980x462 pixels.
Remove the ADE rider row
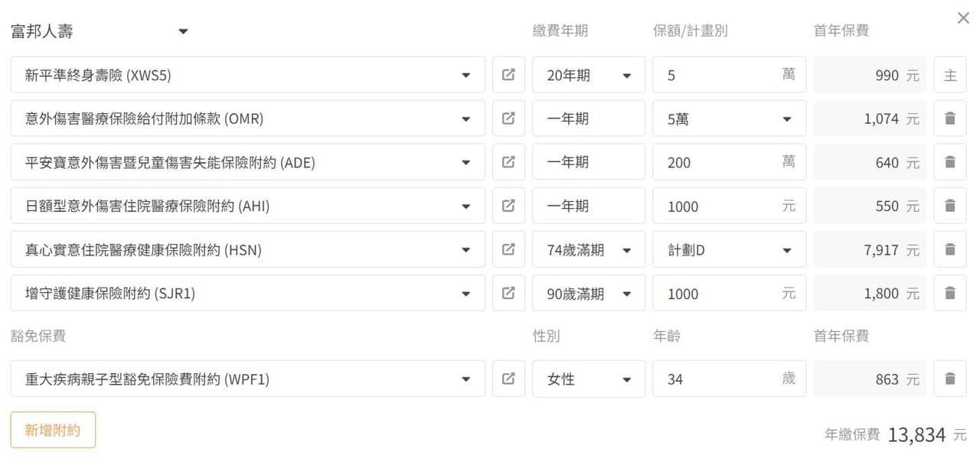[950, 162]
